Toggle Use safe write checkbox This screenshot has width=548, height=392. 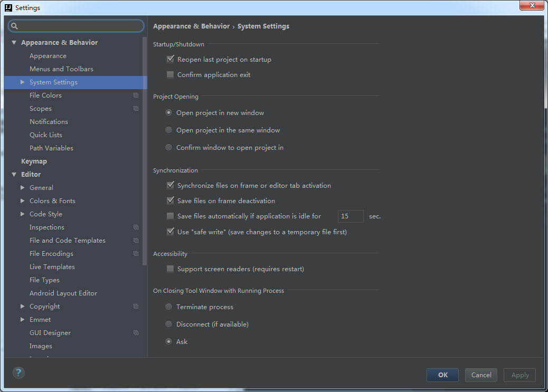click(x=170, y=232)
